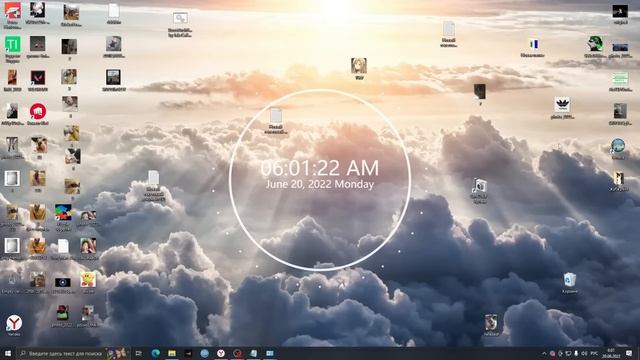The image size is (640, 360).
Task: Click the microphone tray icon
Action: (576, 353)
